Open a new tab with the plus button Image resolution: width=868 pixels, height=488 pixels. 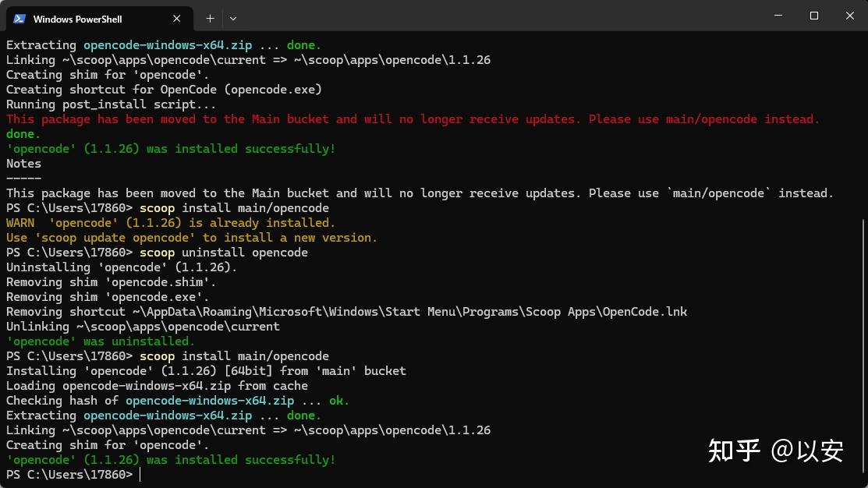coord(210,19)
